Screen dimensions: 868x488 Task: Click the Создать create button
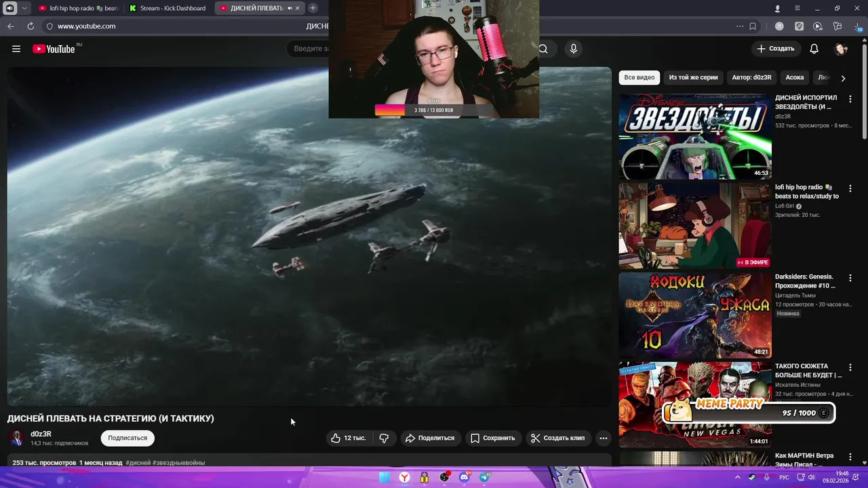click(776, 49)
